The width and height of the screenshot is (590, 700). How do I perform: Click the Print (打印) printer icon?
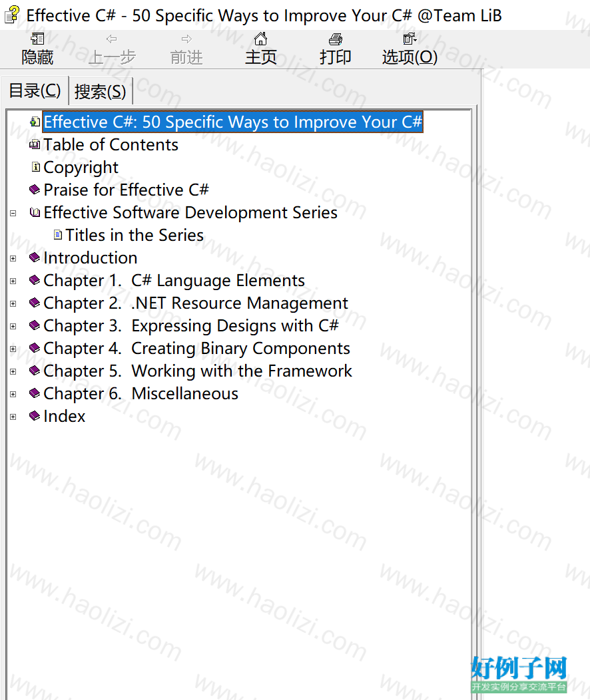(x=336, y=39)
